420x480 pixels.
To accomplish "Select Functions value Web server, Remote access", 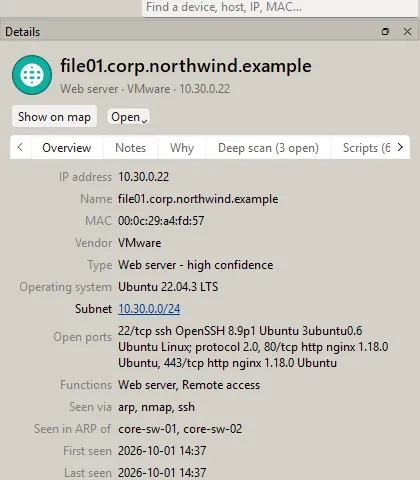I will [189, 385].
